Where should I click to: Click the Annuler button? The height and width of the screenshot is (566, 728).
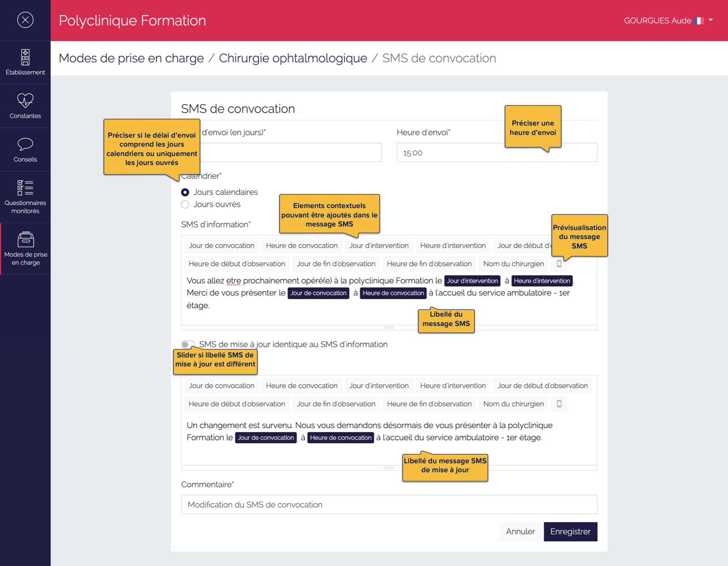(x=520, y=531)
